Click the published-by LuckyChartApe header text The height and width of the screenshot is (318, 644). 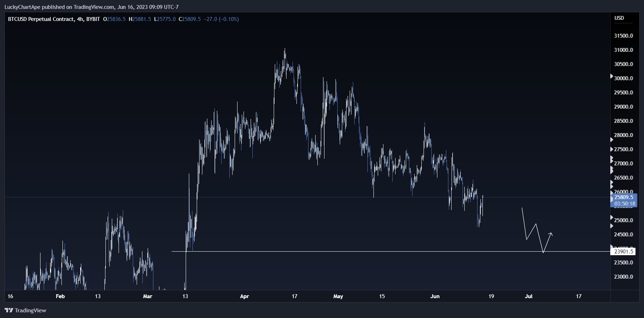(x=92, y=7)
